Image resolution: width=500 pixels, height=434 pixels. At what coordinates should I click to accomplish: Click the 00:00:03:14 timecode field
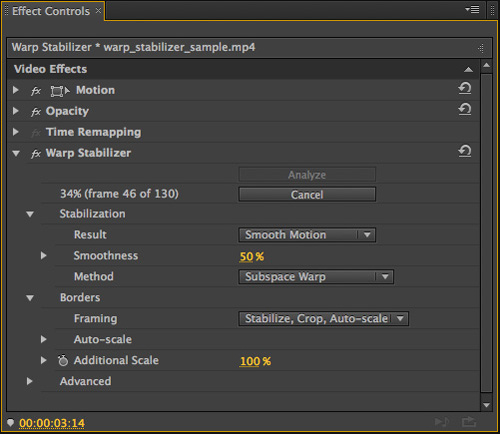[x=52, y=423]
